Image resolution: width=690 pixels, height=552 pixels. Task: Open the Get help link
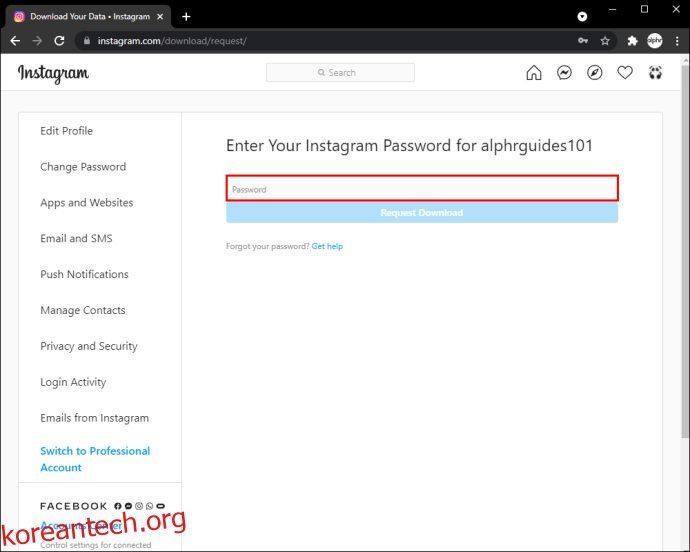[x=327, y=247]
